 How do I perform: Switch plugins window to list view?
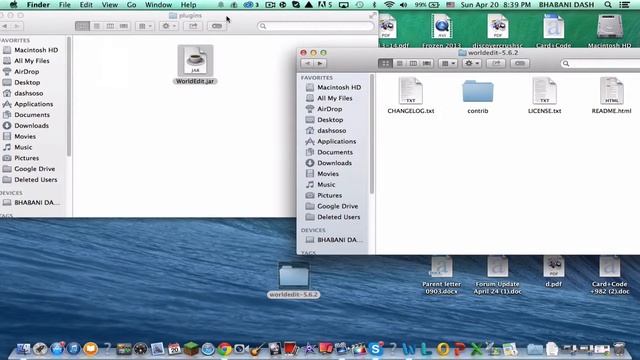point(96,26)
